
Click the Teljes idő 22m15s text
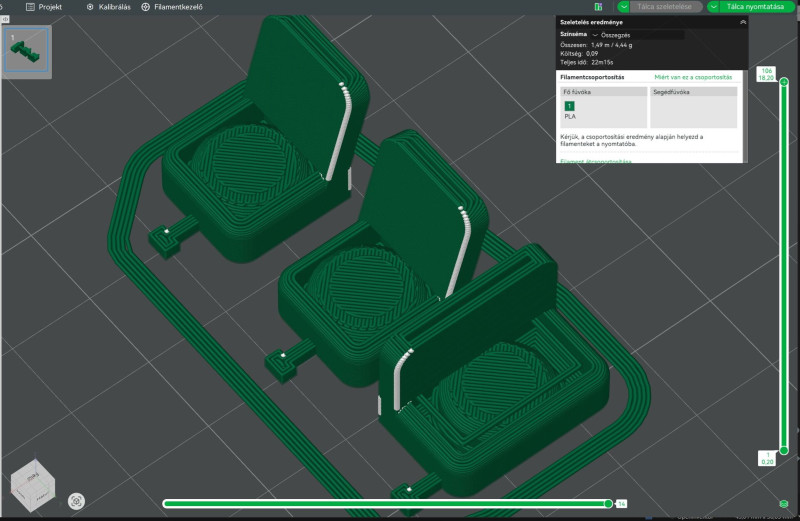[587, 62]
